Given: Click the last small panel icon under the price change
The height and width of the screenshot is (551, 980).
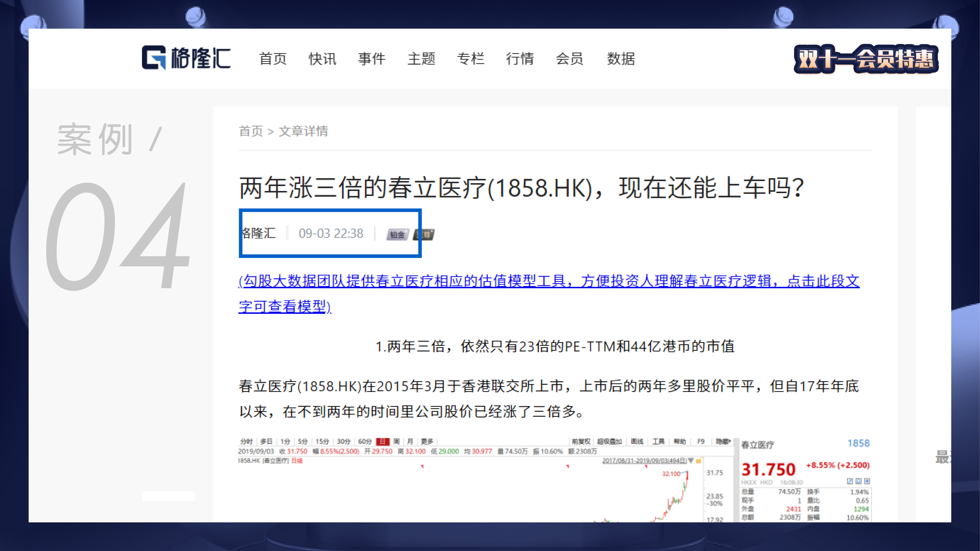Looking at the screenshot, I should 867,481.
